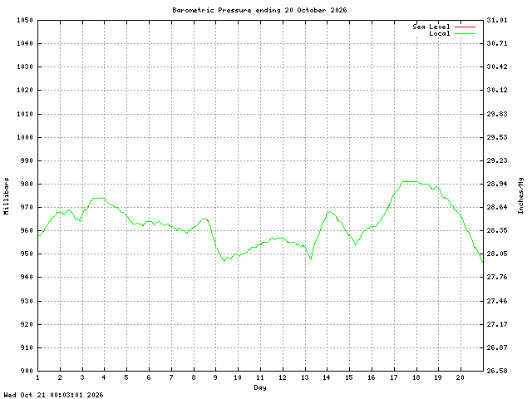532x399 pixels.
Task: Click the 27.46 inches tick label
Action: (497, 301)
